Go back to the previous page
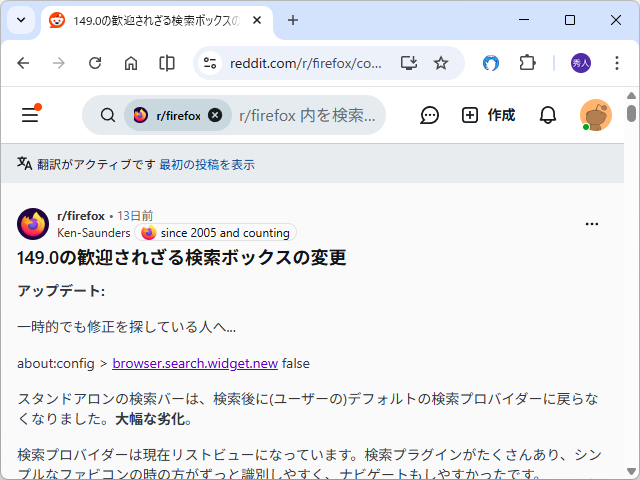The height and width of the screenshot is (480, 640). pyautogui.click(x=23, y=63)
